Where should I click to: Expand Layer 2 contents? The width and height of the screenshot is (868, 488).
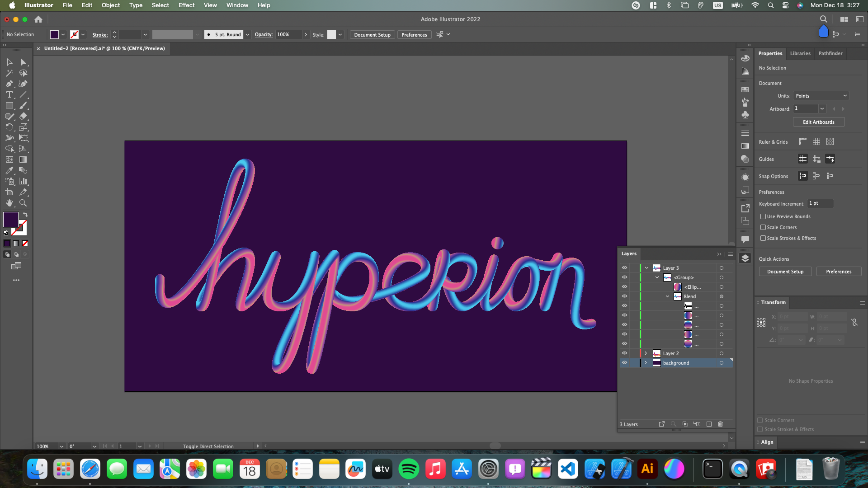[x=646, y=353]
